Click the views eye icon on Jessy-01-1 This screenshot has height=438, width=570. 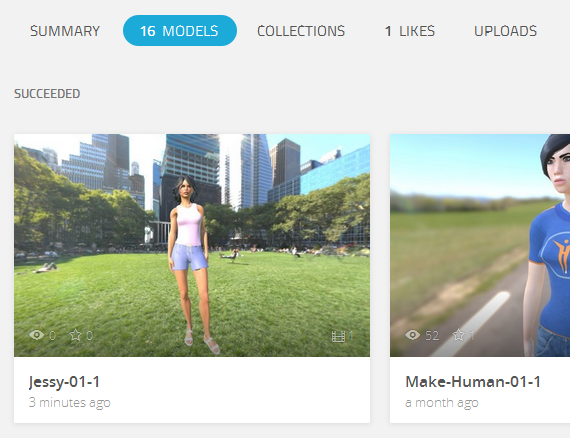(36, 335)
